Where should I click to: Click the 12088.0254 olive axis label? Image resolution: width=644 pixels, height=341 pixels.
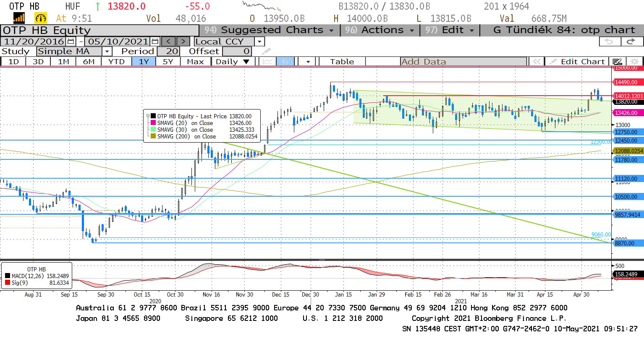tap(628, 151)
